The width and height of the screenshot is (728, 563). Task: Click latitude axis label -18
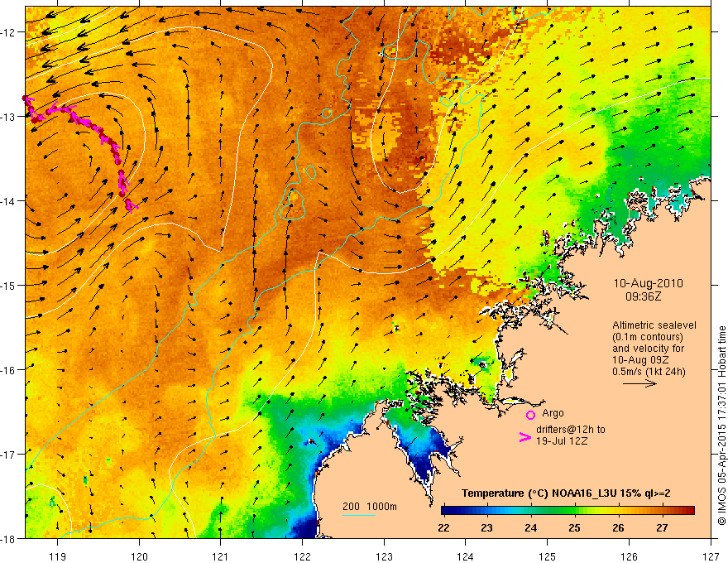[9, 538]
